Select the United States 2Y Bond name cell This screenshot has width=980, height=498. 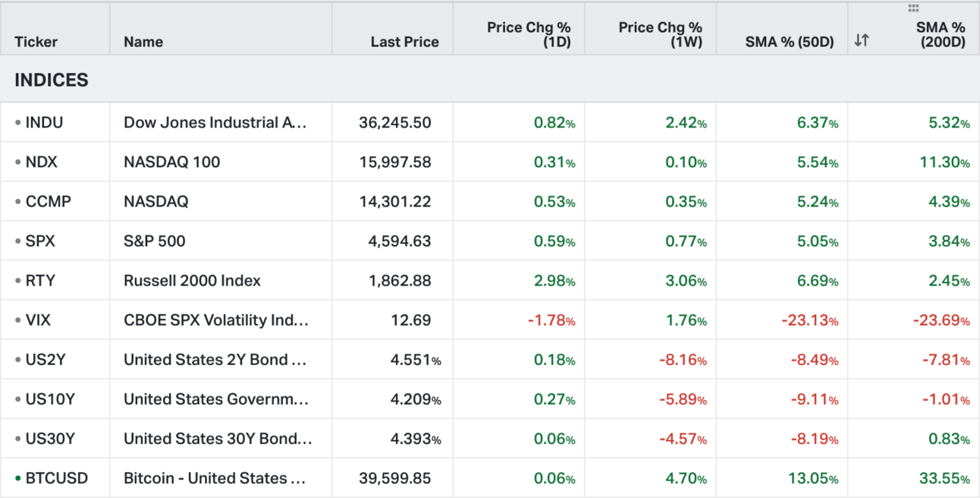(x=221, y=359)
